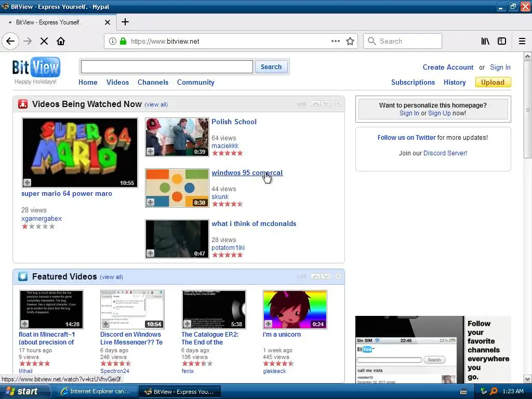Click the forward navigation arrow
Screen dimensions: 532x399
(28, 41)
